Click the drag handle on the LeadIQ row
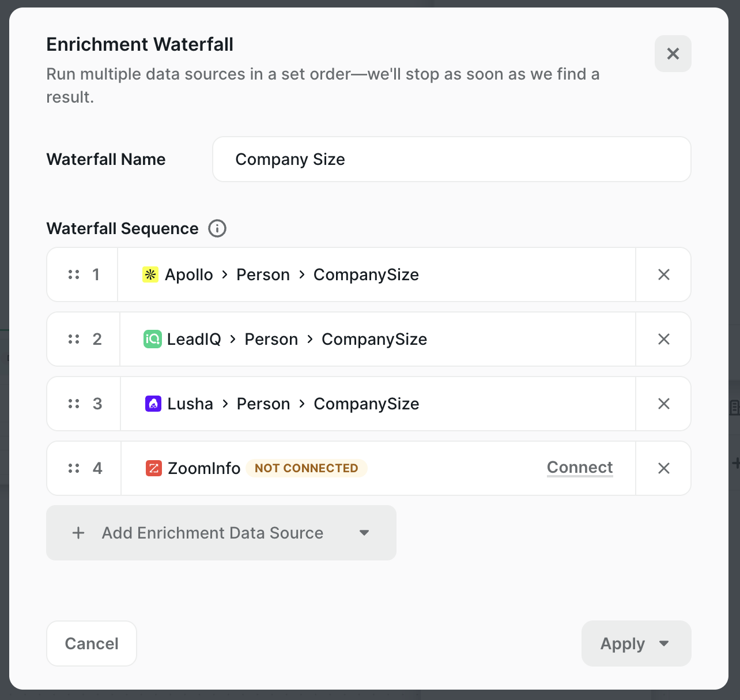Screen dimensions: 740x700 pos(74,339)
